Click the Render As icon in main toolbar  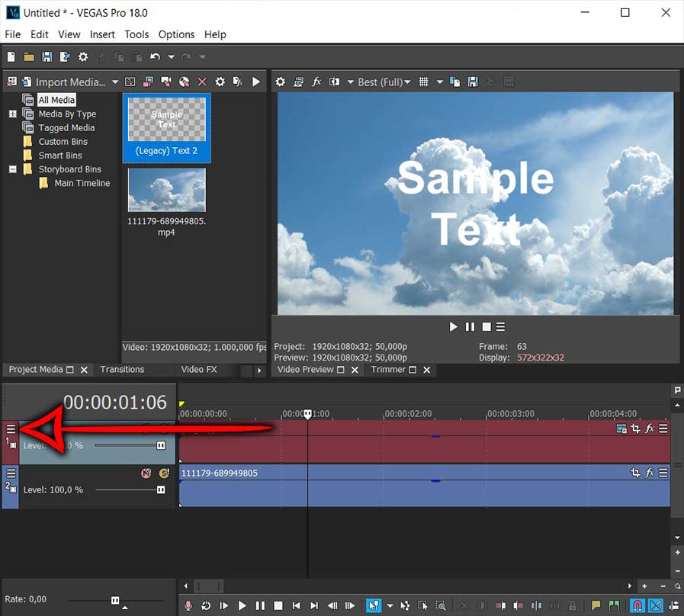(65, 56)
